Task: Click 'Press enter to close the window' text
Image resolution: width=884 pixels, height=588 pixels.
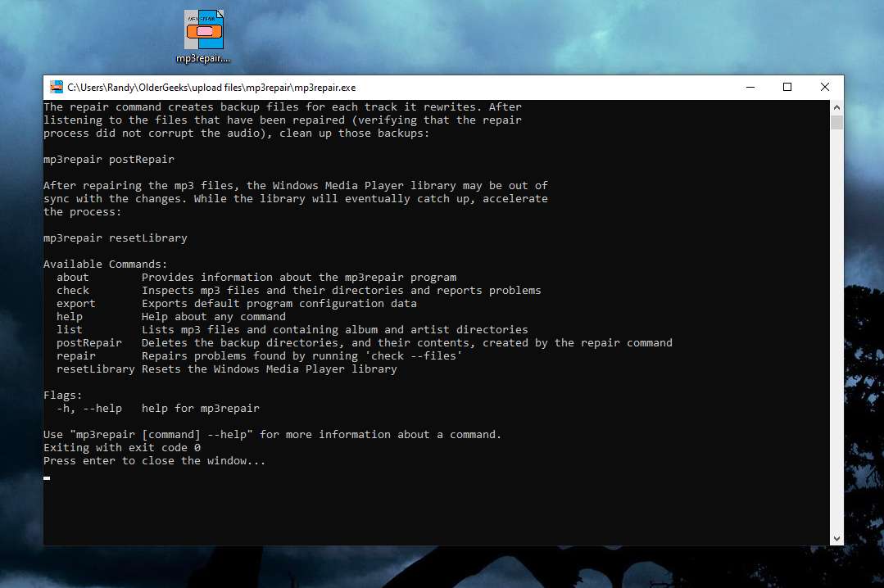Action: click(x=155, y=461)
